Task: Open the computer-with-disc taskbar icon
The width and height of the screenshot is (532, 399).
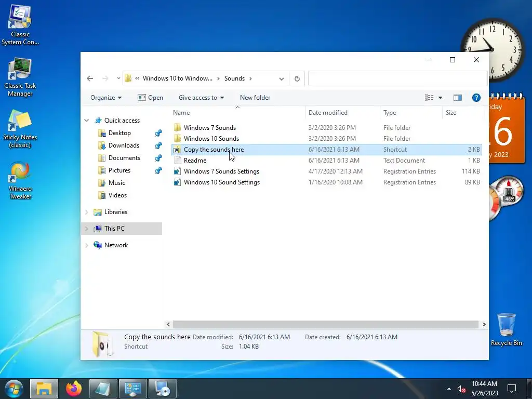Action: 163,389
